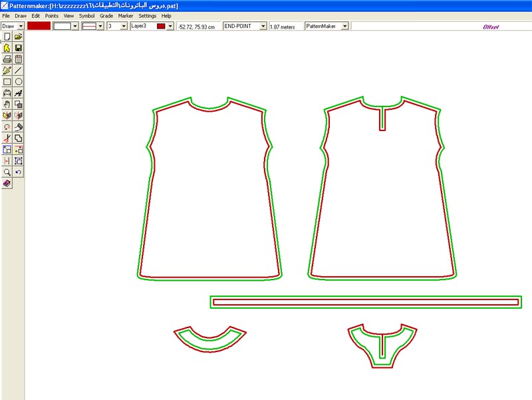Open the END-POINT snap mode dropdown
The image size is (532, 400).
coord(263,26)
